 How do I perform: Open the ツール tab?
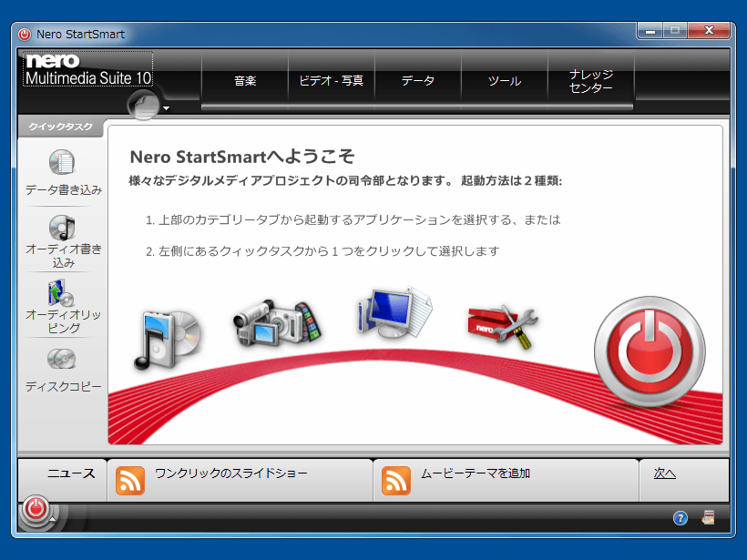[505, 80]
